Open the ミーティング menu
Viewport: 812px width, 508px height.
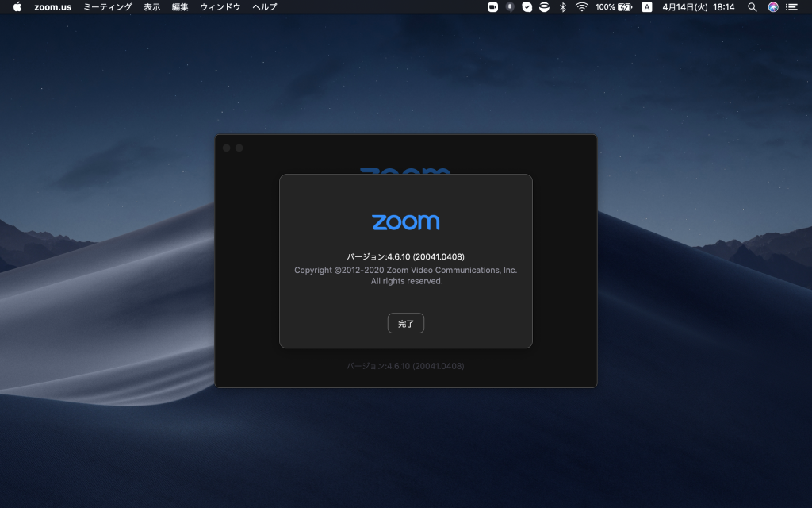pyautogui.click(x=108, y=6)
